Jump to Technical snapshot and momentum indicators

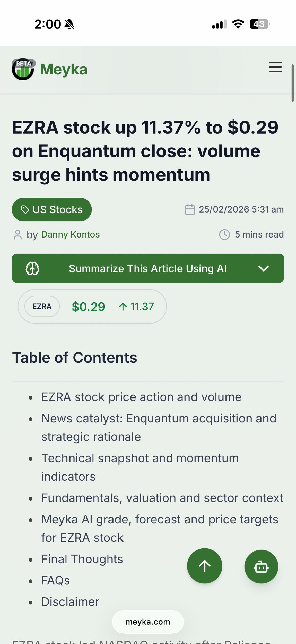[140, 467]
